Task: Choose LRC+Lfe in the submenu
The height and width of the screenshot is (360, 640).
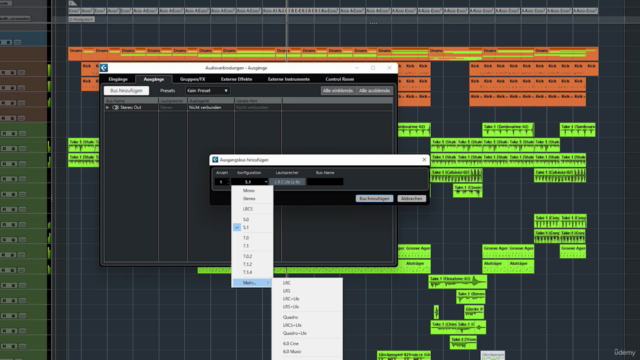Action: (x=307, y=299)
